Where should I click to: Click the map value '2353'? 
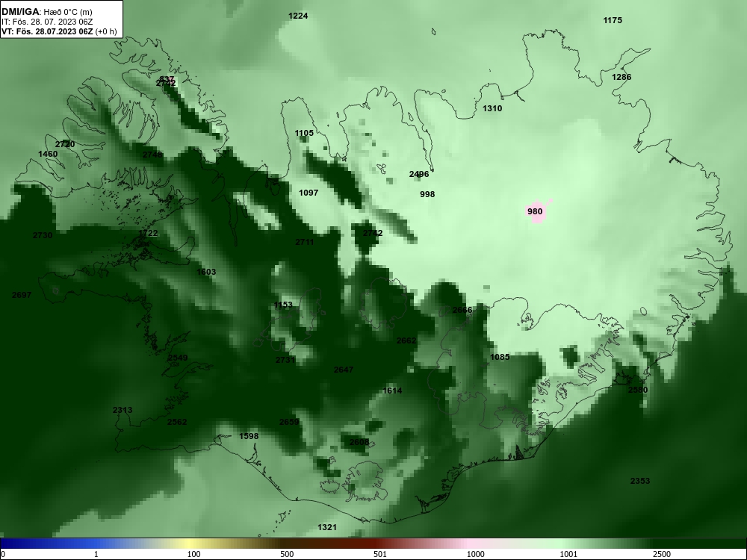pyautogui.click(x=640, y=482)
